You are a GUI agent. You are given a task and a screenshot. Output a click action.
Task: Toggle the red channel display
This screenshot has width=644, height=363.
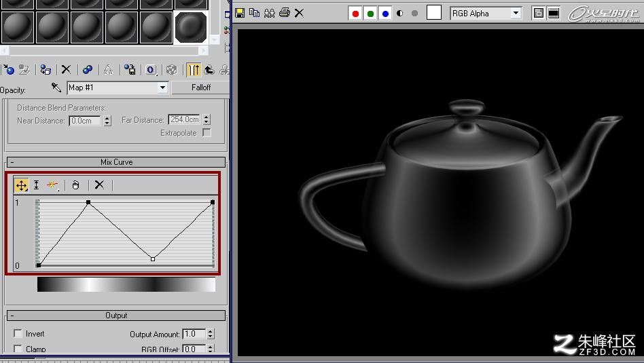point(356,14)
